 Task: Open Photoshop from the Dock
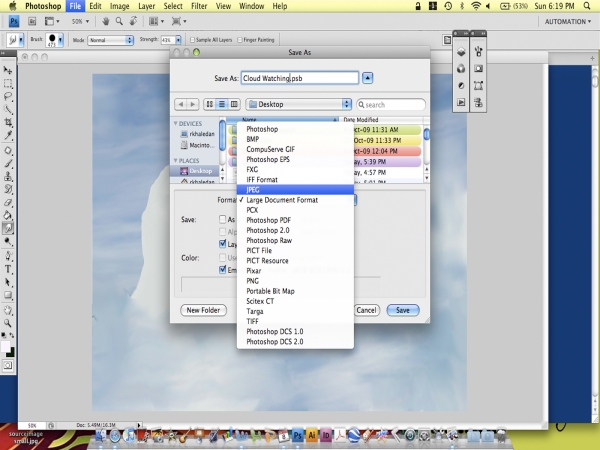click(297, 435)
